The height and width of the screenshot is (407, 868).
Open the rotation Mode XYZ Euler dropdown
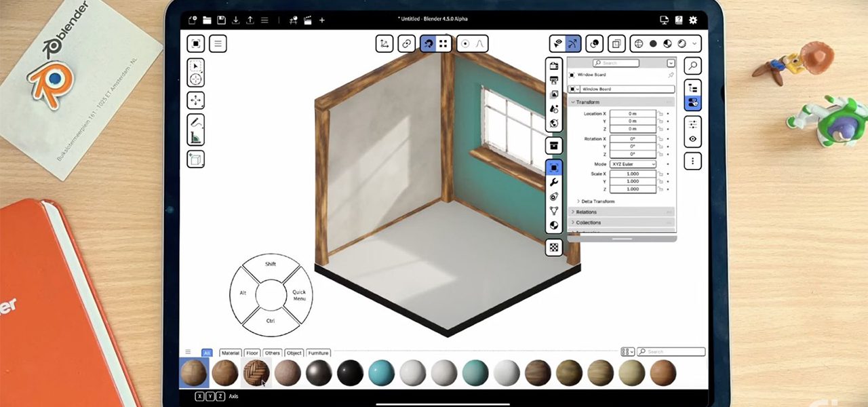tap(633, 164)
